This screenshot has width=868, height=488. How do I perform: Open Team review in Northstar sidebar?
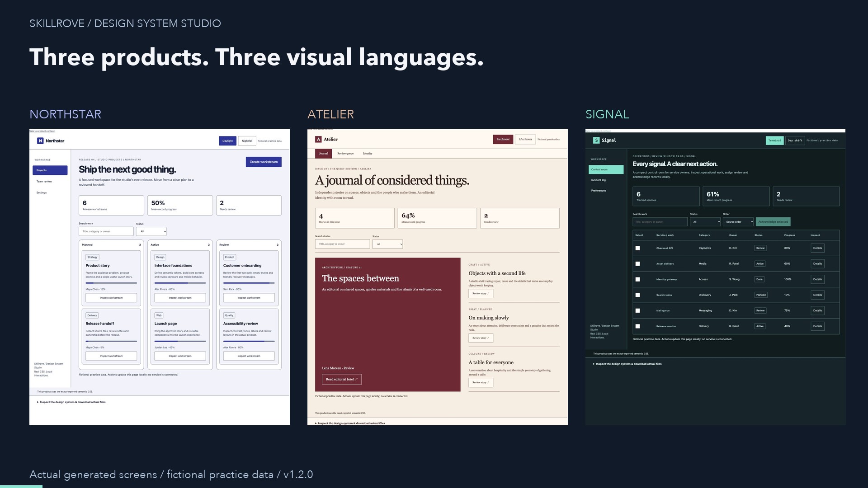click(50, 182)
